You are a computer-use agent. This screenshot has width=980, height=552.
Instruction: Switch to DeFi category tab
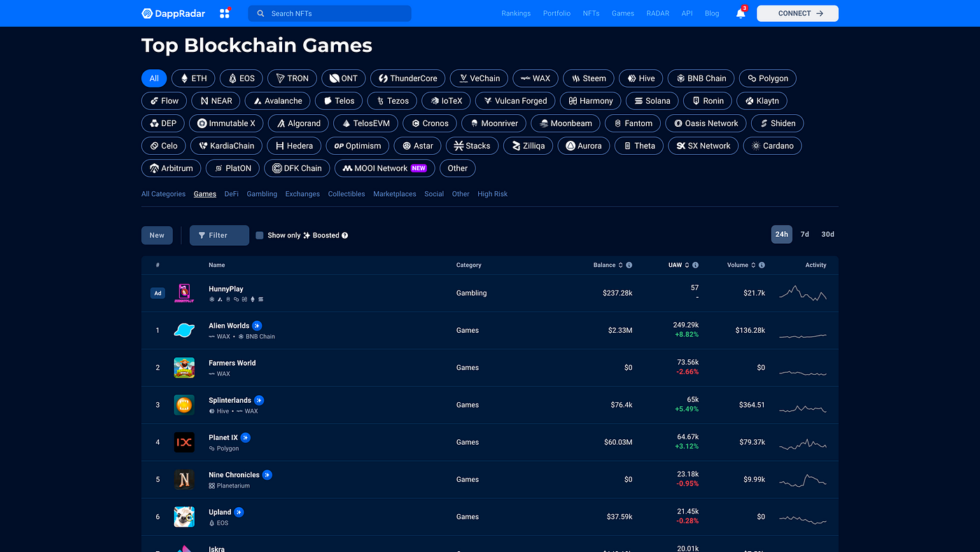[232, 194]
